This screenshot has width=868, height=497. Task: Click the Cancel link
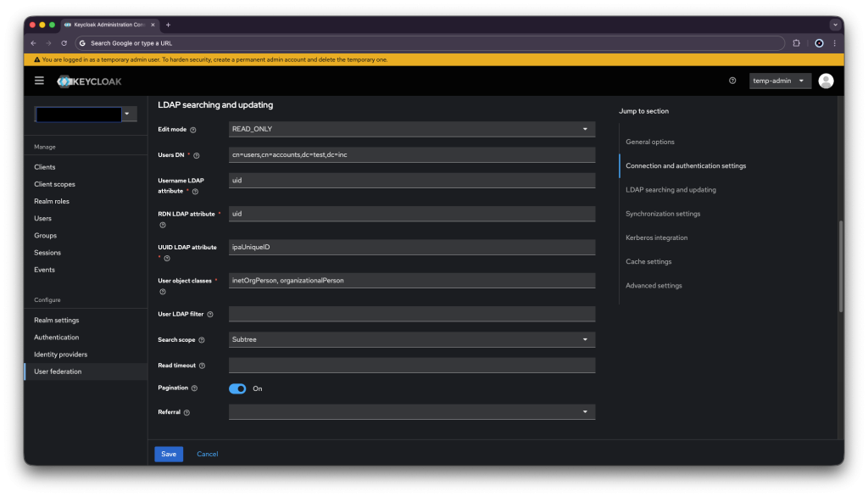tap(208, 454)
